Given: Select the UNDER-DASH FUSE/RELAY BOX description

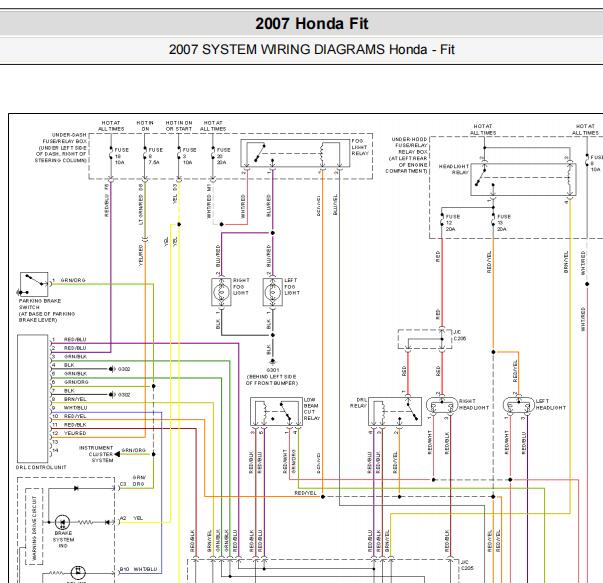Looking at the screenshot, I should pos(61,148).
